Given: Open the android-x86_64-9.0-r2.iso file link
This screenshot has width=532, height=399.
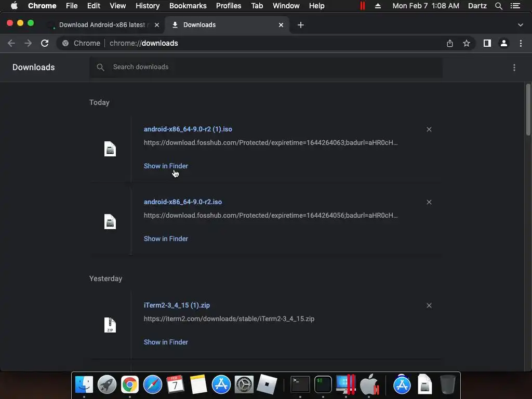Looking at the screenshot, I should (x=183, y=202).
